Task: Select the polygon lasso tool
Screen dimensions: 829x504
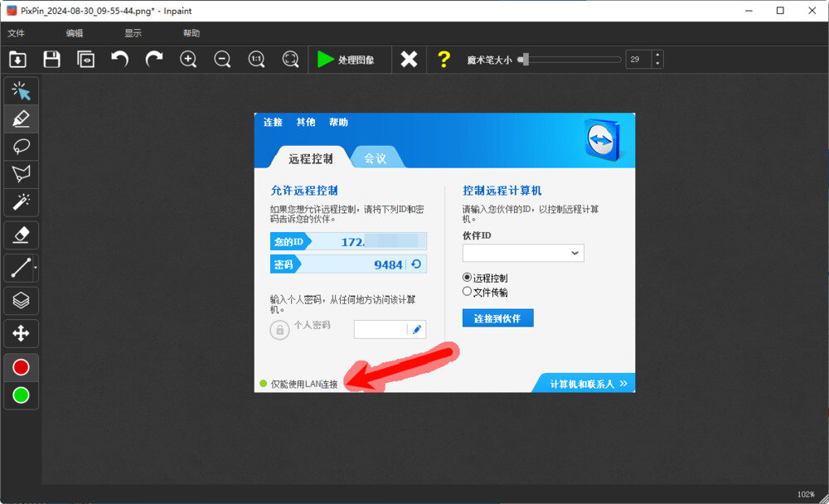Action: click(x=21, y=175)
